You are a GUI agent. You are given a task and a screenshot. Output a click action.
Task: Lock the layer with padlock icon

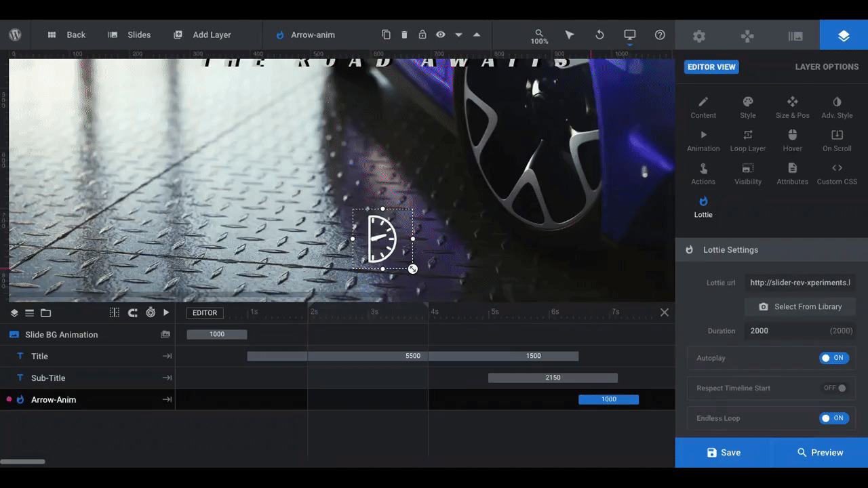click(422, 35)
